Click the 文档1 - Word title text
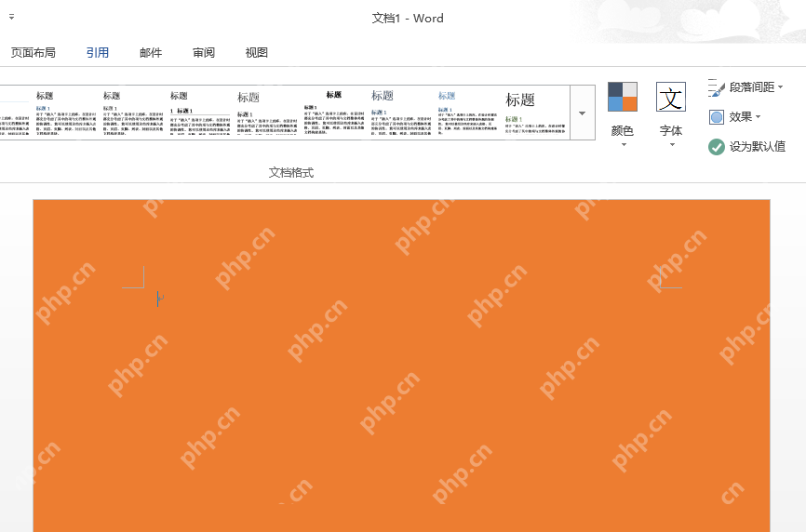This screenshot has height=532, width=806. pos(408,18)
